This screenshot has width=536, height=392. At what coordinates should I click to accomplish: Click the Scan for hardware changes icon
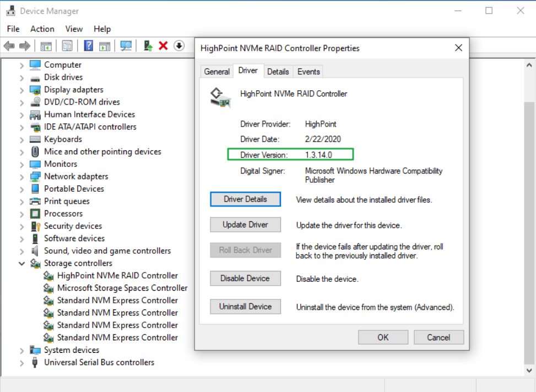pyautogui.click(x=126, y=46)
